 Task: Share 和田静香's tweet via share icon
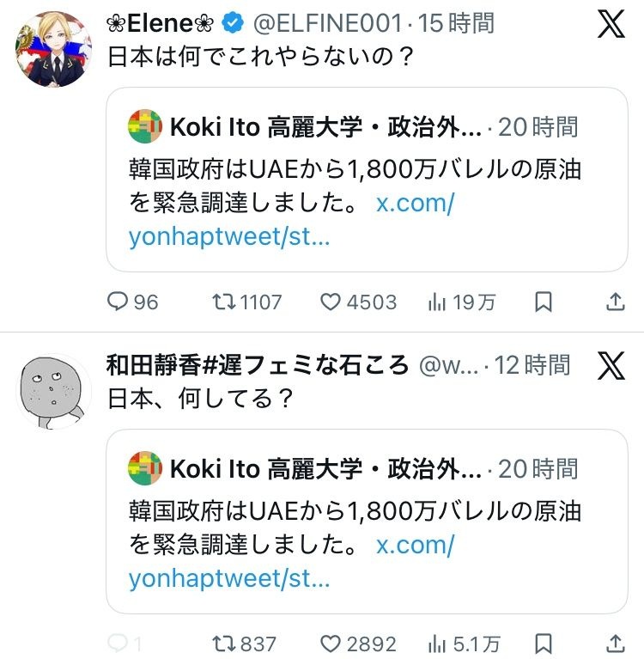[x=615, y=643]
